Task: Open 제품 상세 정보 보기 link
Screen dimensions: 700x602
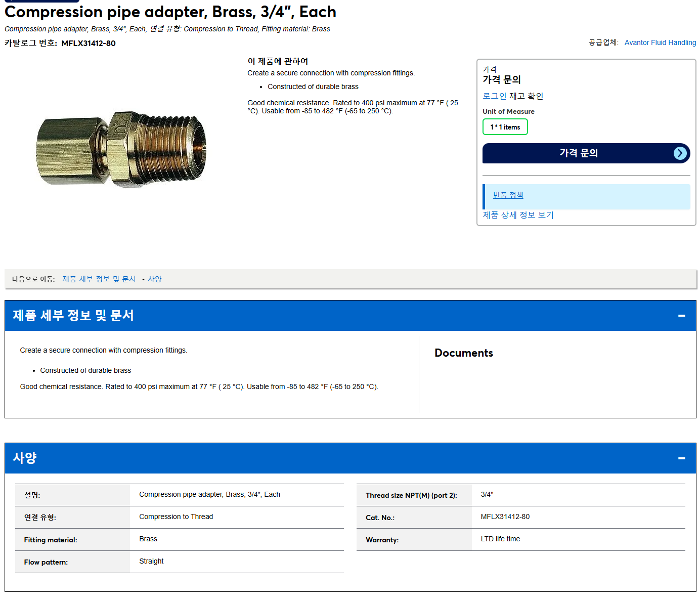Action: coord(518,215)
